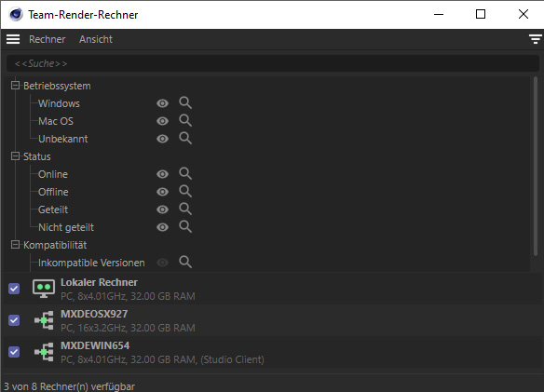Uncheck the Lokaler Rechner checkbox

(14, 289)
